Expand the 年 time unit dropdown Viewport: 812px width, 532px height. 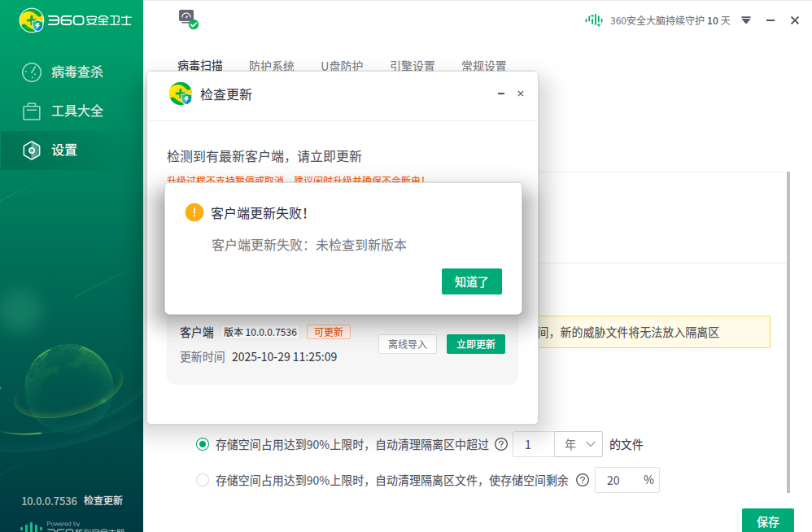(578, 444)
